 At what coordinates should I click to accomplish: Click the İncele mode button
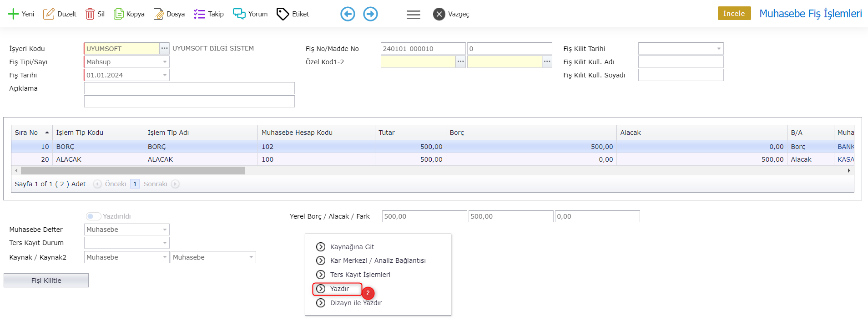(734, 13)
